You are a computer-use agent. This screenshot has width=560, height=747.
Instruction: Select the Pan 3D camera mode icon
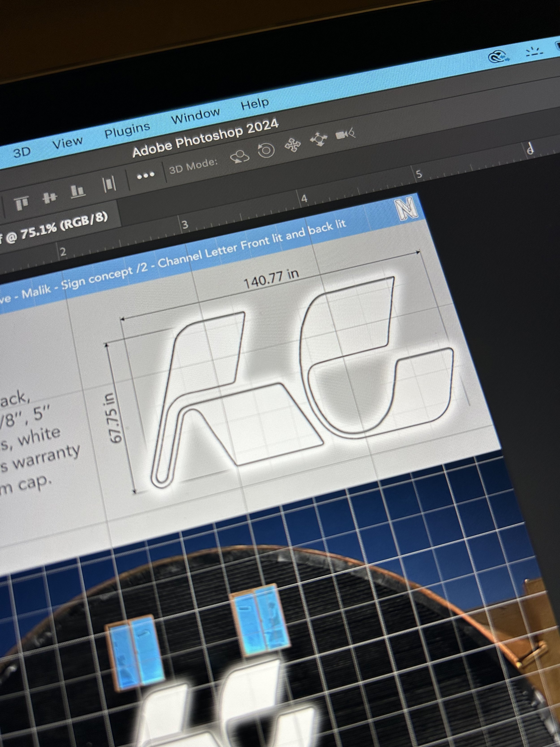(293, 145)
